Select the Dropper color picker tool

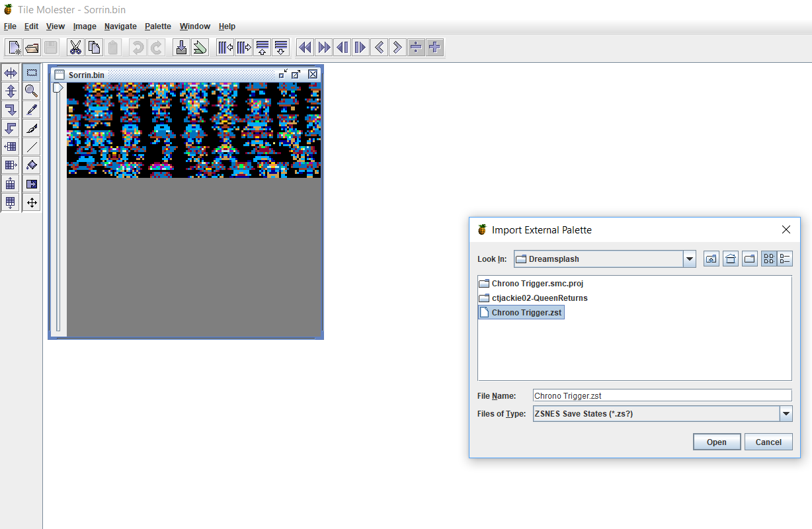coord(31,109)
